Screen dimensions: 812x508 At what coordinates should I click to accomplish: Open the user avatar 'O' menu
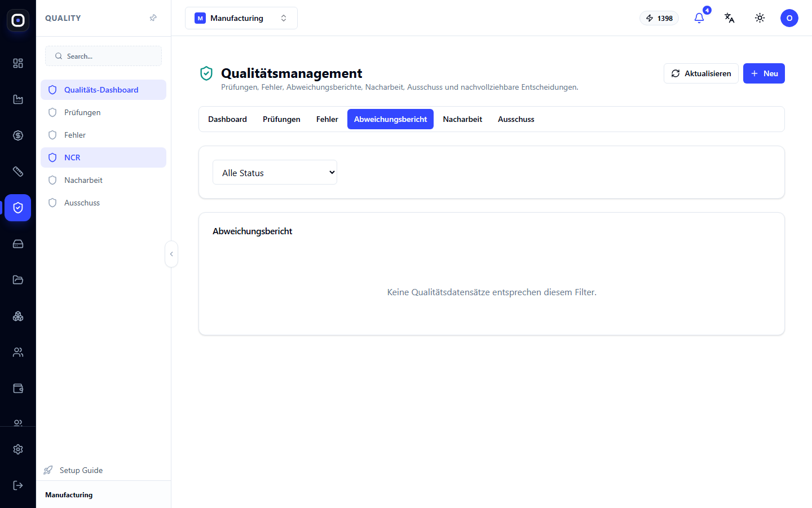coord(789,18)
